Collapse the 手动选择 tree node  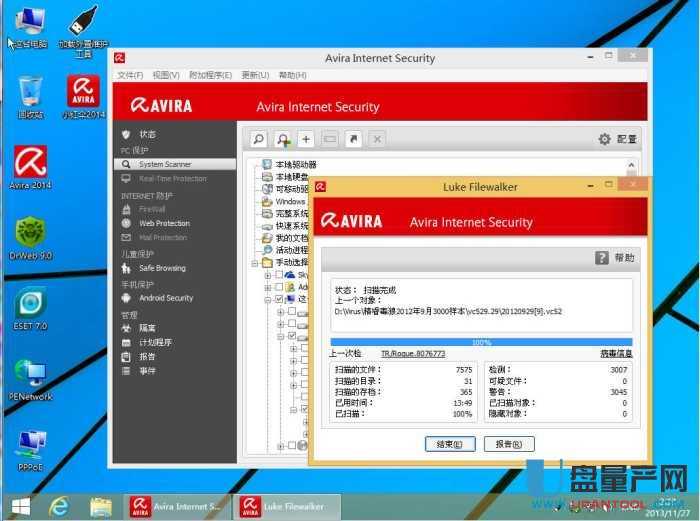[x=255, y=262]
